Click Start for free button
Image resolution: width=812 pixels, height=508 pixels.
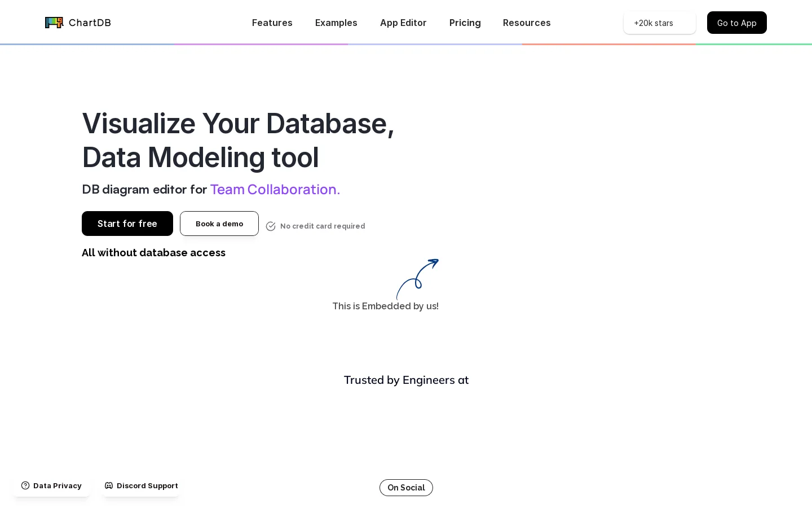(x=127, y=224)
